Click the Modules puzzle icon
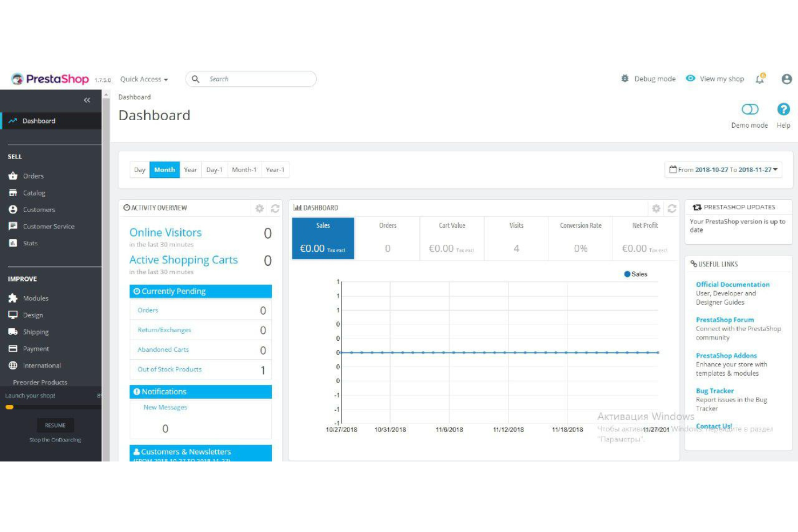 [13, 298]
